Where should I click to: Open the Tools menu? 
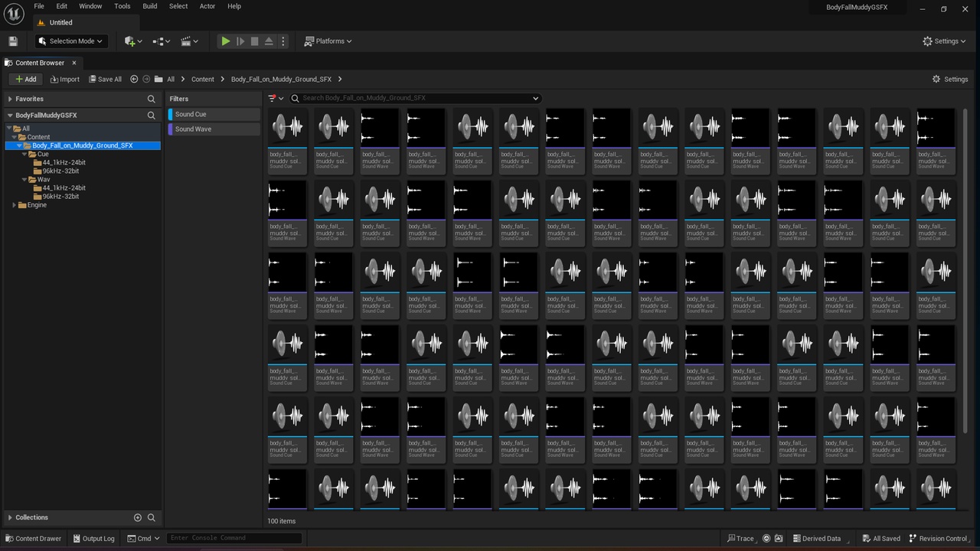122,6
